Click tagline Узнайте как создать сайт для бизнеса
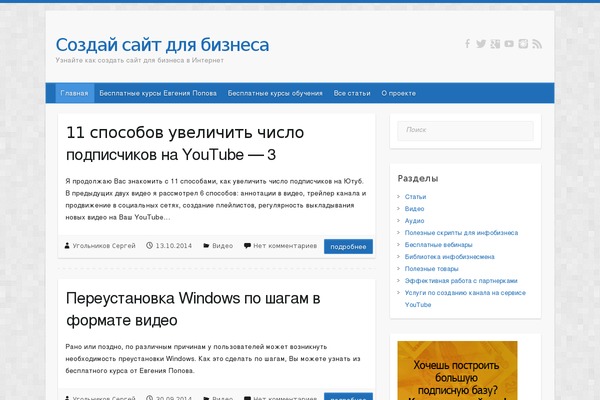The width and height of the screenshot is (600, 400). click(139, 60)
